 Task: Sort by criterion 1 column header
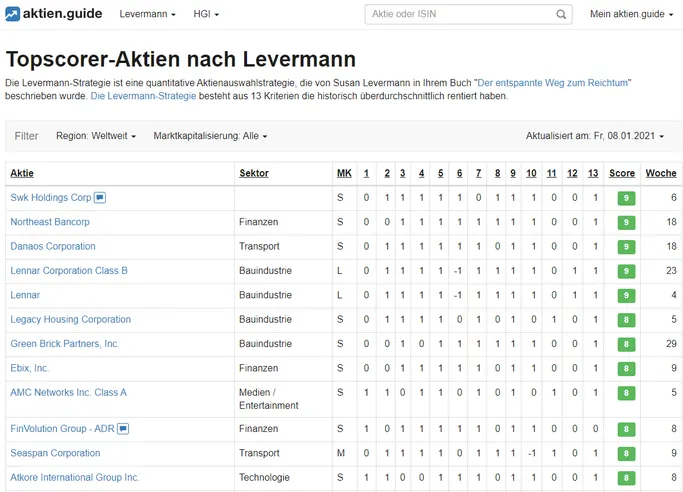coord(366,173)
